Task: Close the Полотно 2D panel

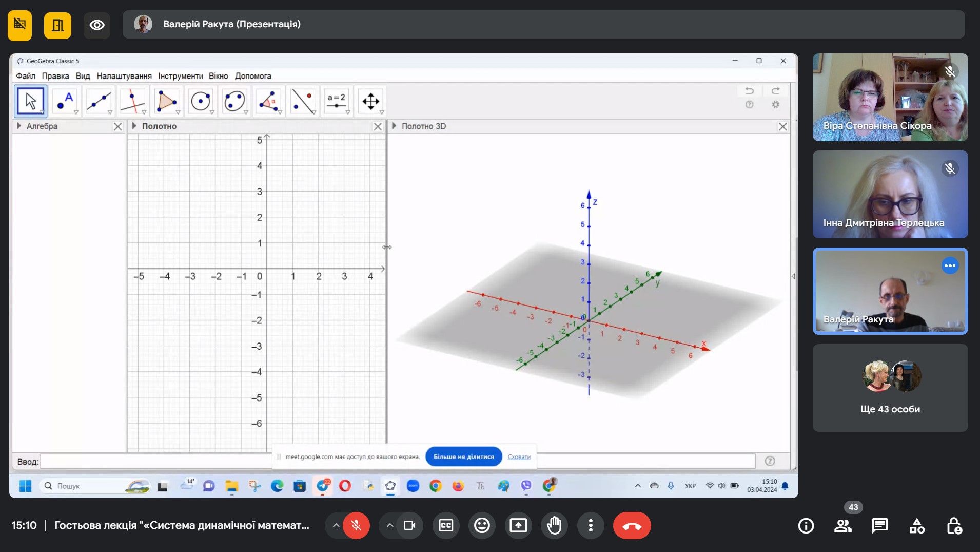Action: 378,126
